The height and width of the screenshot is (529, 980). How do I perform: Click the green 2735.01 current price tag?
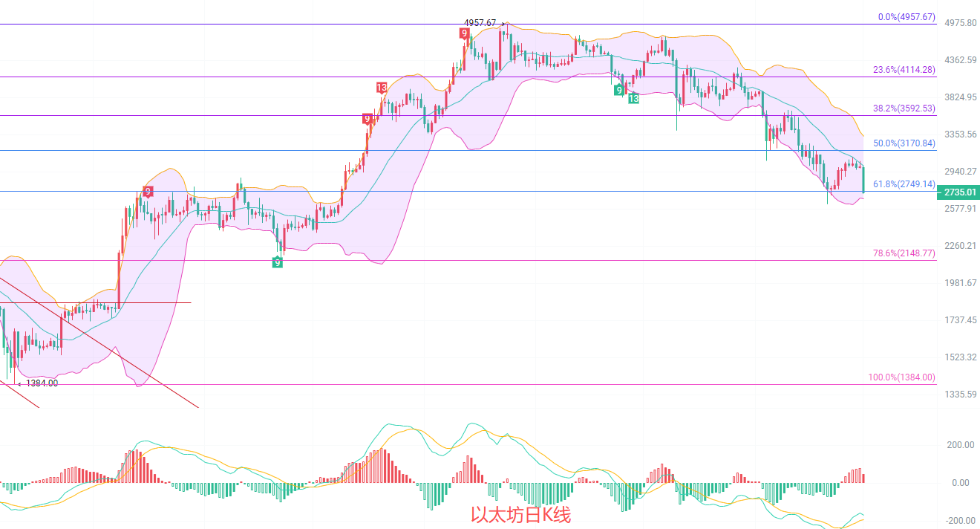pos(958,192)
